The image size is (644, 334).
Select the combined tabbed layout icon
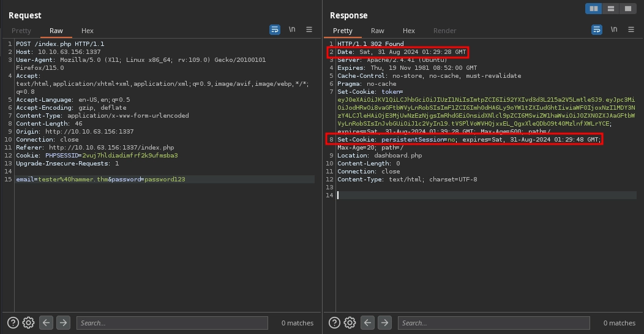pos(627,9)
